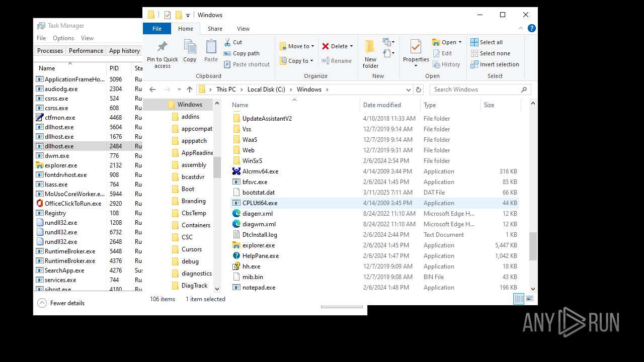Pin the folder to Quick access
This screenshot has height=362, width=644.
162,54
